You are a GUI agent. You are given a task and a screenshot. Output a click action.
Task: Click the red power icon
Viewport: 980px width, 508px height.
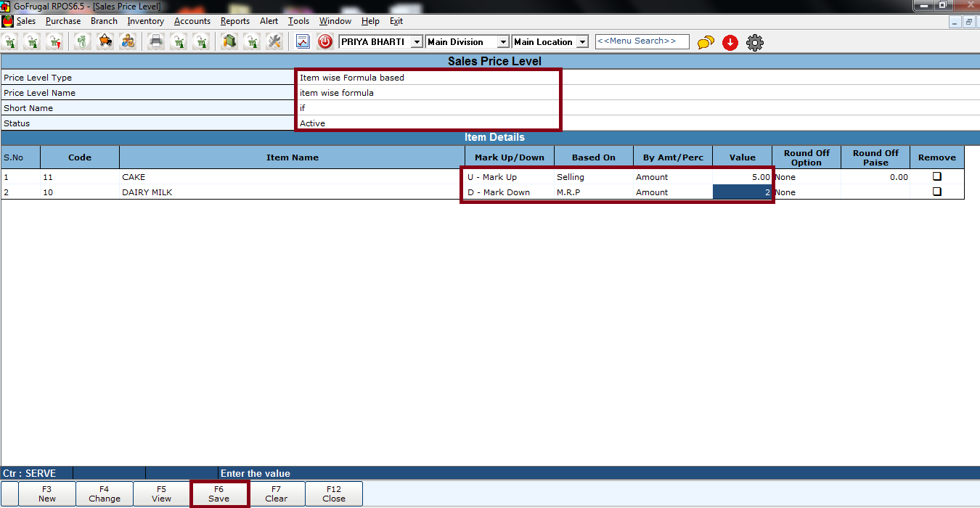(325, 41)
